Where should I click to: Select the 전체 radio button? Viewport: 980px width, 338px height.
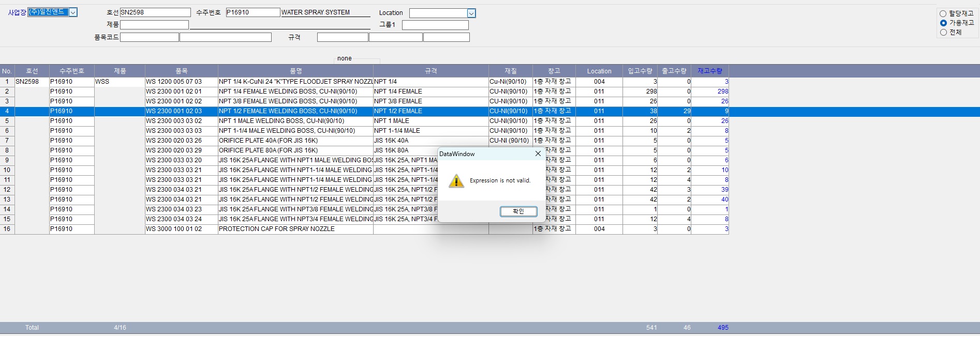pos(943,32)
